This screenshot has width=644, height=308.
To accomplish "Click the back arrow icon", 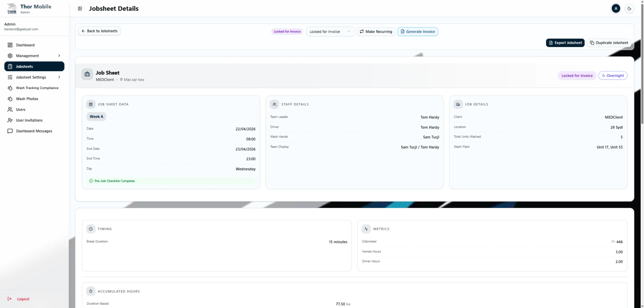I will [x=83, y=31].
